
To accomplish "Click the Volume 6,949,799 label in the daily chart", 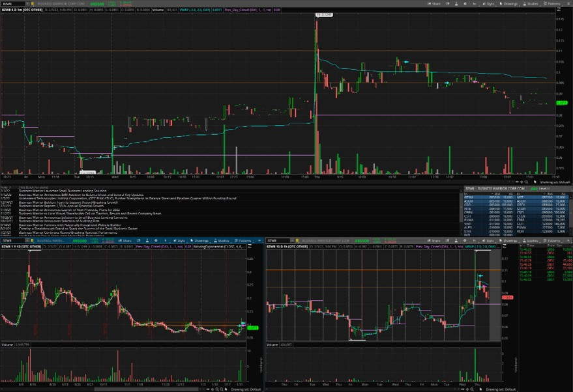I will (x=16, y=344).
